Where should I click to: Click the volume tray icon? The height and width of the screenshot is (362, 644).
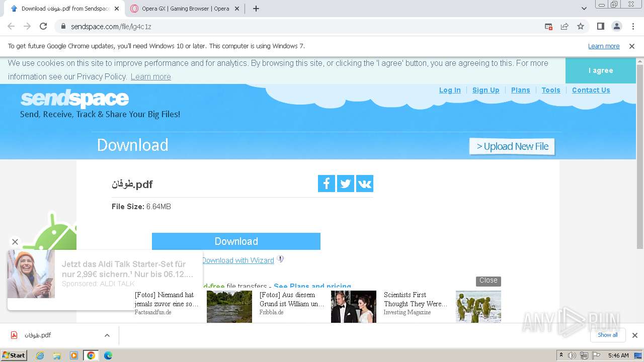click(x=572, y=355)
